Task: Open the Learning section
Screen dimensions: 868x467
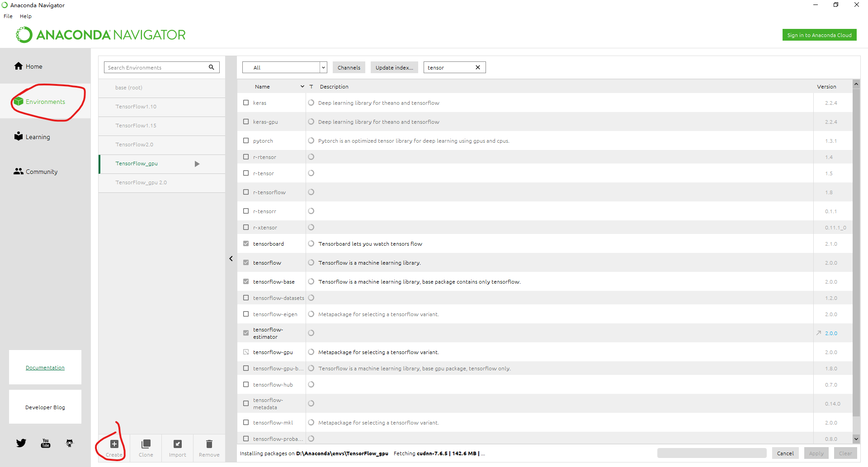Action: click(x=45, y=136)
